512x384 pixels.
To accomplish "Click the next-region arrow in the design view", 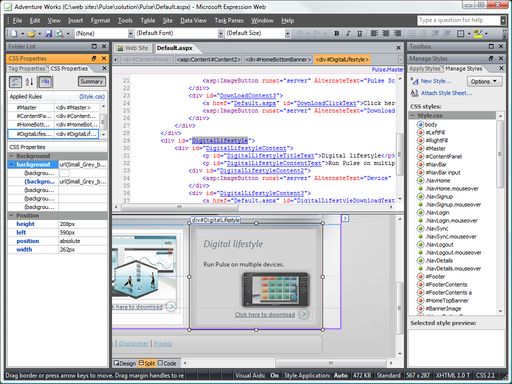I will [x=345, y=218].
